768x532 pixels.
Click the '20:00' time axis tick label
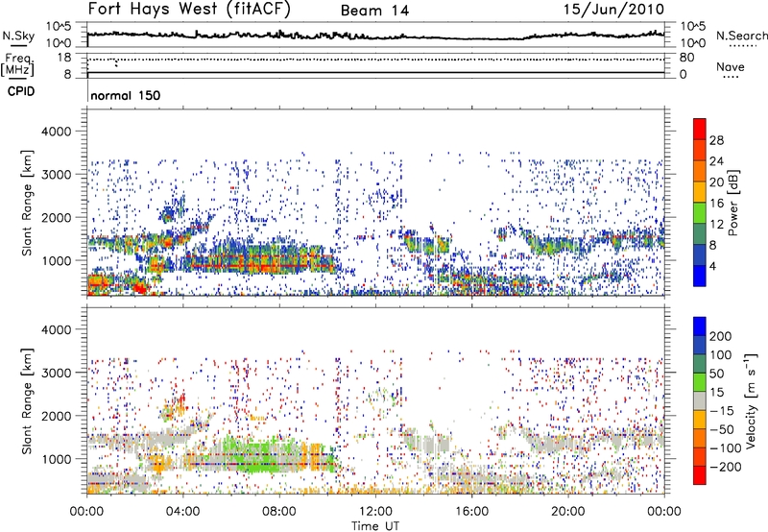point(568,512)
